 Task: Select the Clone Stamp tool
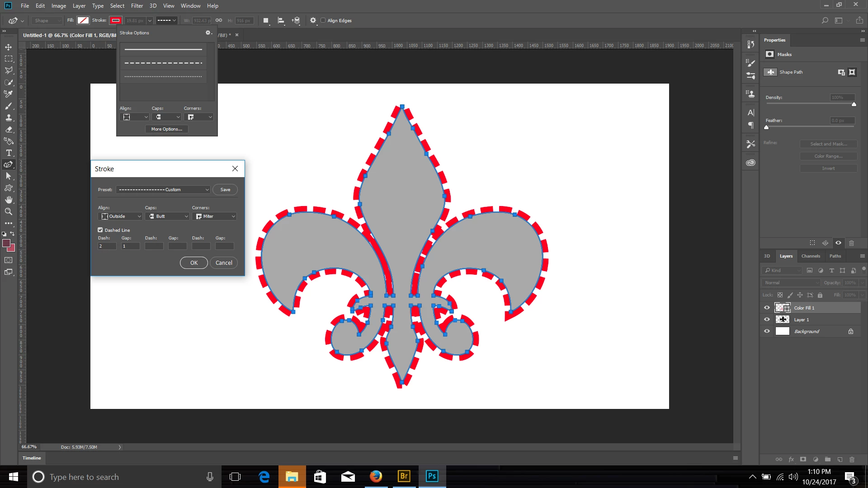click(9, 117)
